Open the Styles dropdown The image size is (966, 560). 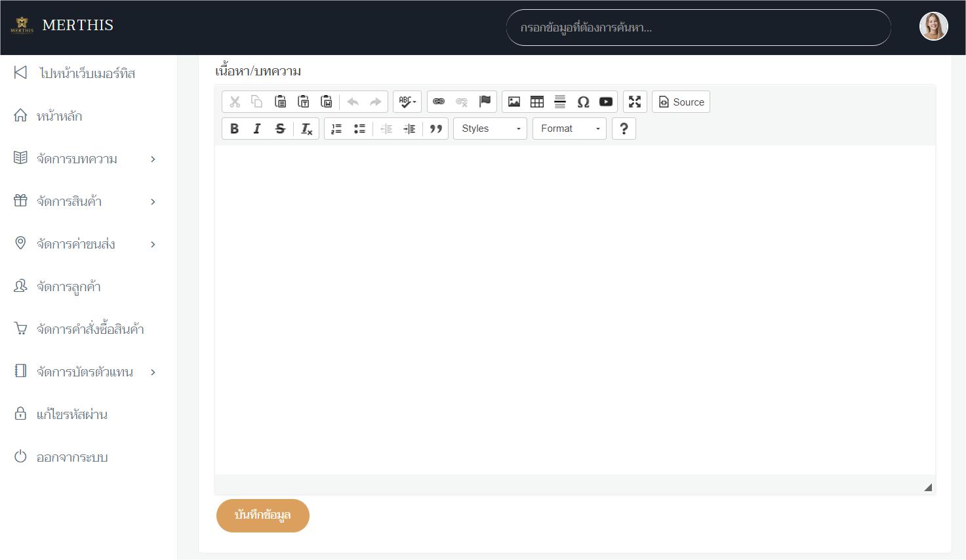491,129
